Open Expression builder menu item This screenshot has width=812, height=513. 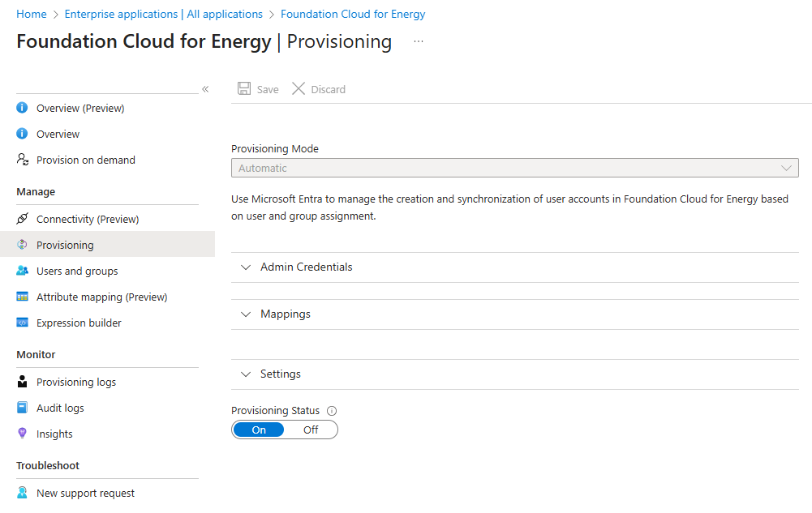(x=107, y=323)
